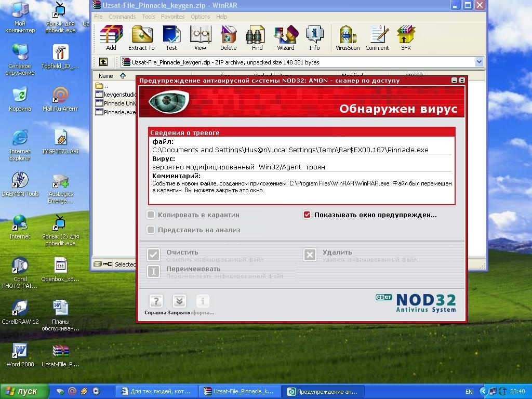The width and height of the screenshot is (532, 399).
Task: Open the Favorites menu
Action: click(x=172, y=17)
